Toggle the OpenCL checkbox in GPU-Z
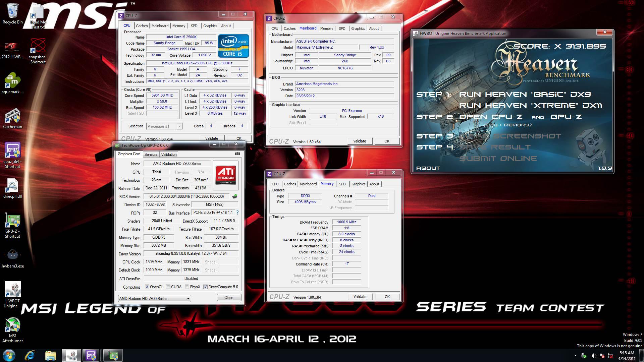 147,287
